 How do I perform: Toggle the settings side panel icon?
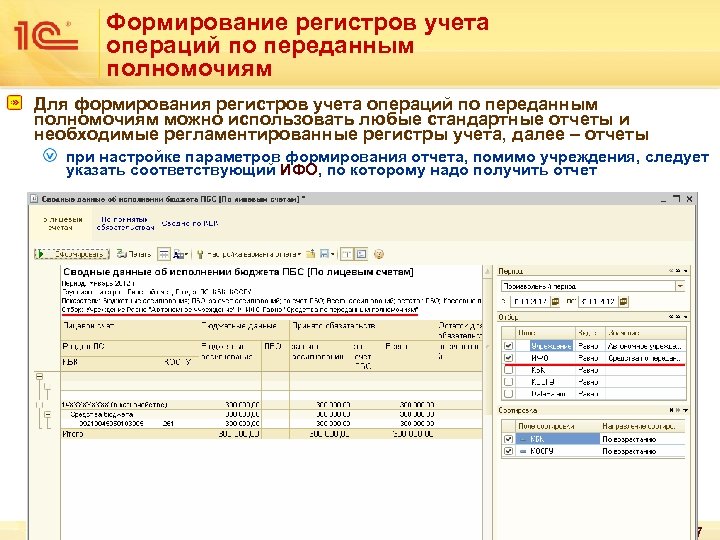click(x=362, y=254)
